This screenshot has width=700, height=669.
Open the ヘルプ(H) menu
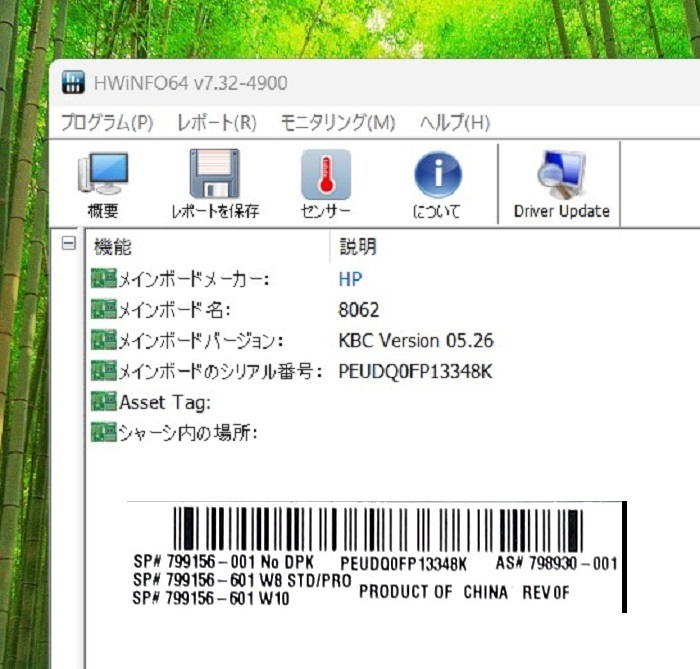tap(455, 122)
